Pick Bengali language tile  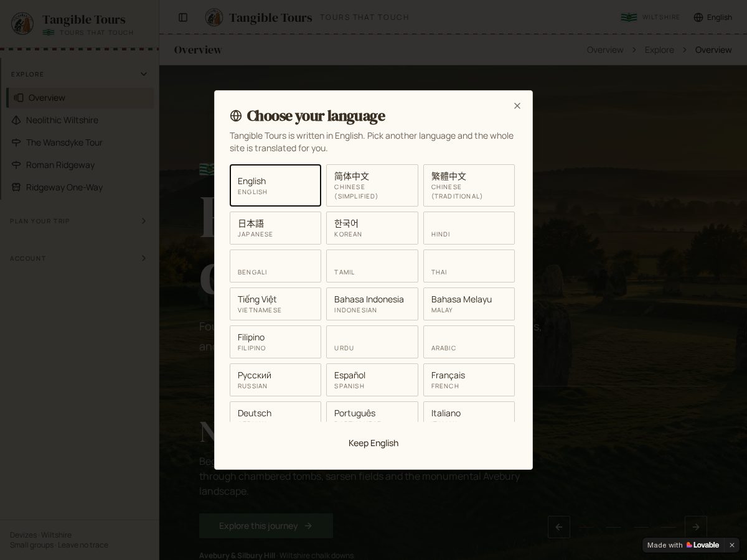275,266
